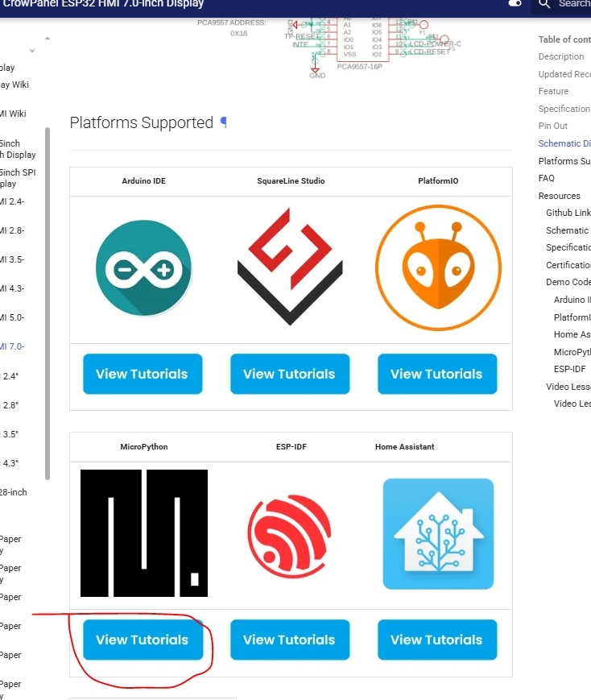The height and width of the screenshot is (700, 591).
Task: View Tutorials for Arduino IDE
Action: point(143,374)
